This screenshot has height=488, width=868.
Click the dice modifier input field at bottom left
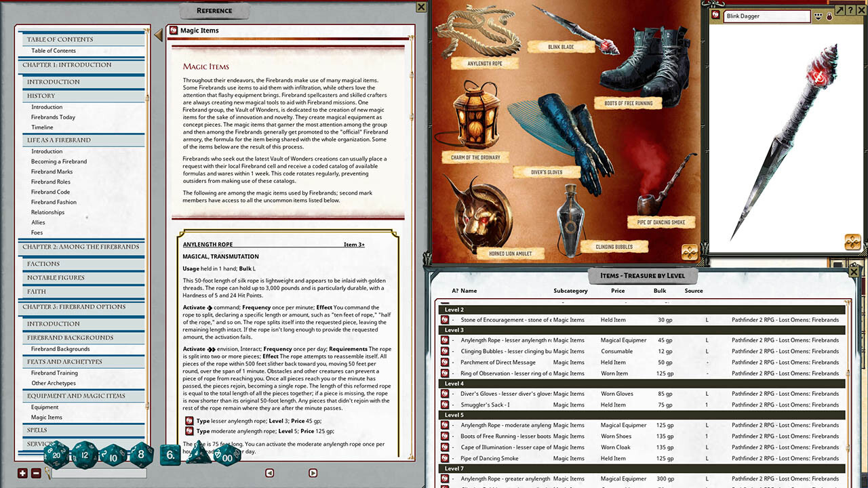click(100, 473)
